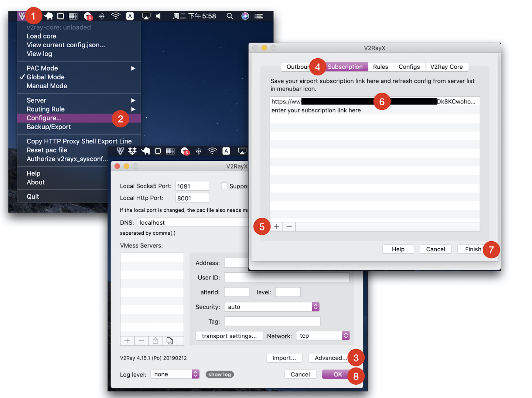Viewport: 532px width, 398px height.
Task: Click the volume speaker icon in menu bar
Action: tap(158, 16)
